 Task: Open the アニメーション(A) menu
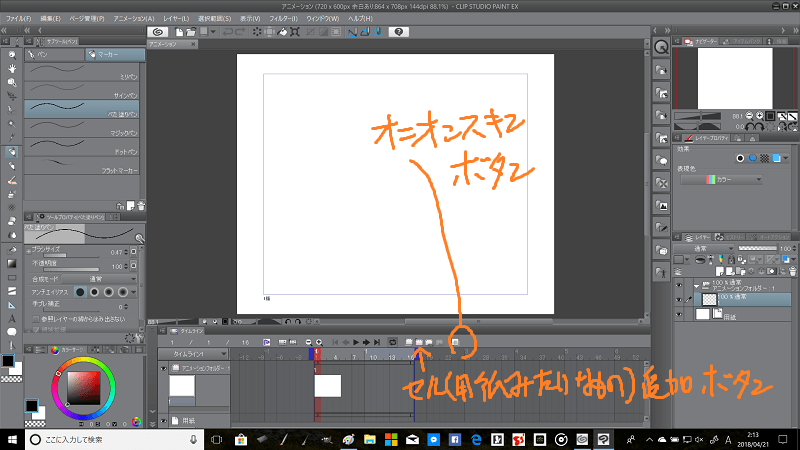point(133,18)
